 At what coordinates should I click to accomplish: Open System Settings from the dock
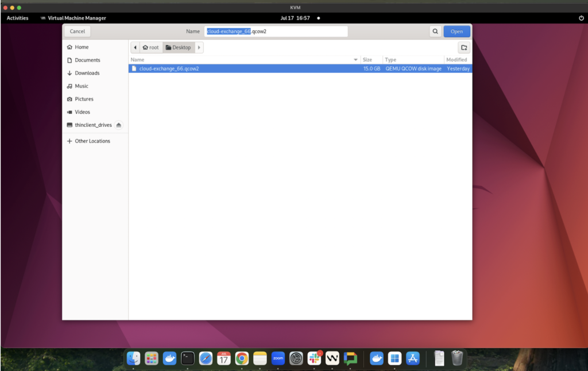(296, 358)
